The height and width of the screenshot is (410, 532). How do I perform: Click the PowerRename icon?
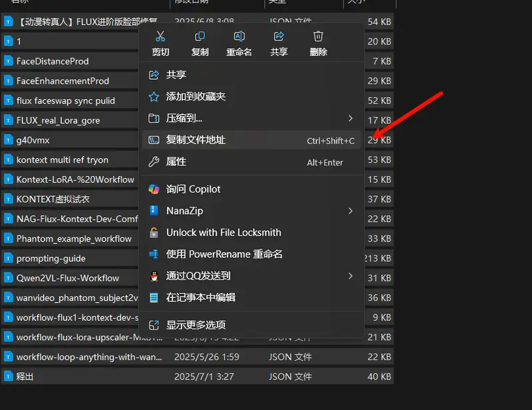(x=154, y=254)
